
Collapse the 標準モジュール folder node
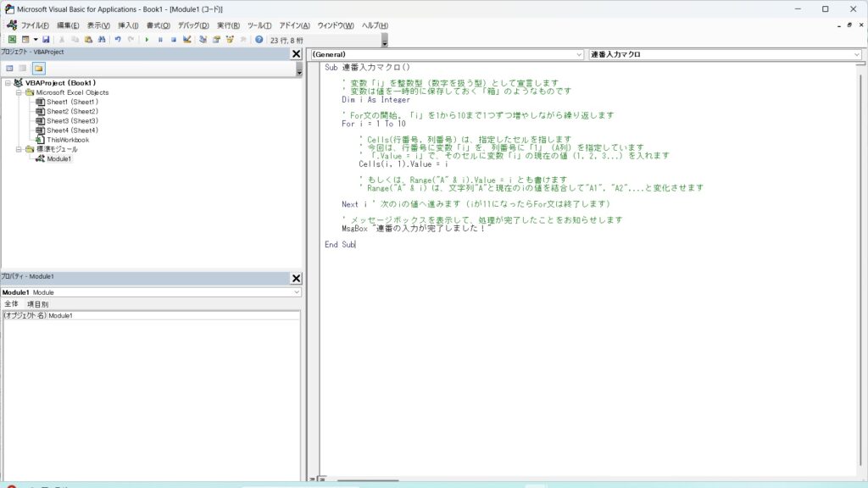coord(19,149)
